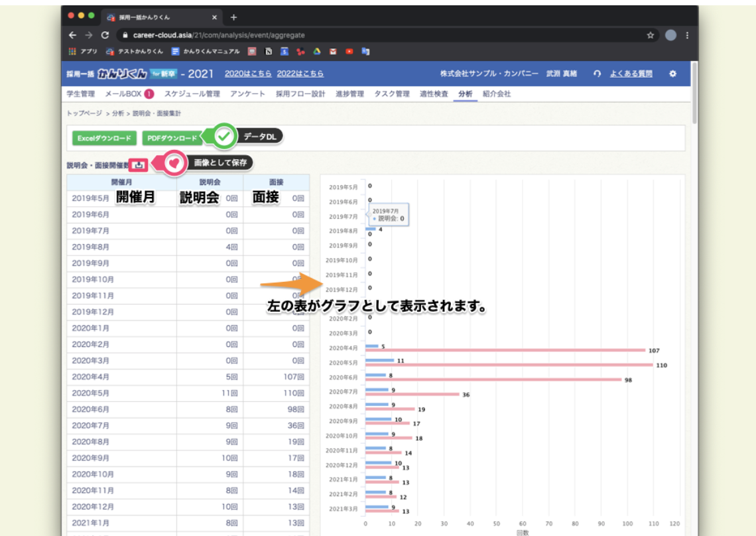Bookmark this page with the star icon
756x536 pixels.
pos(651,34)
